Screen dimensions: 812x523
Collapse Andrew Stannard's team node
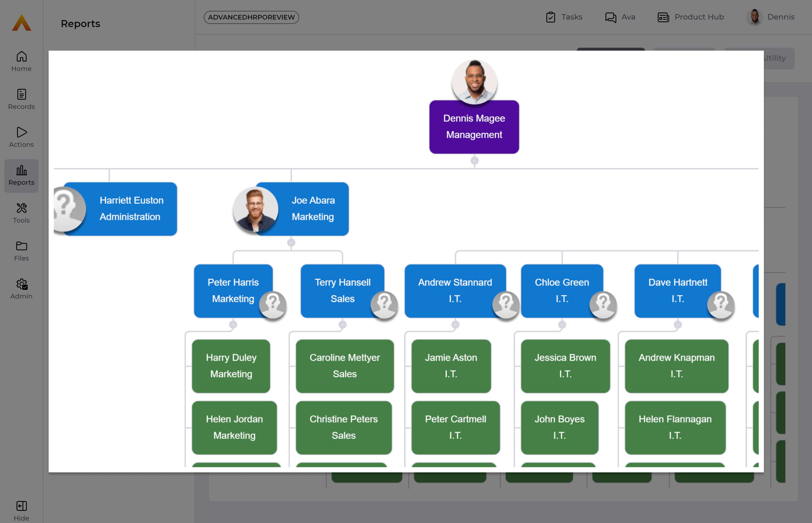pos(455,325)
